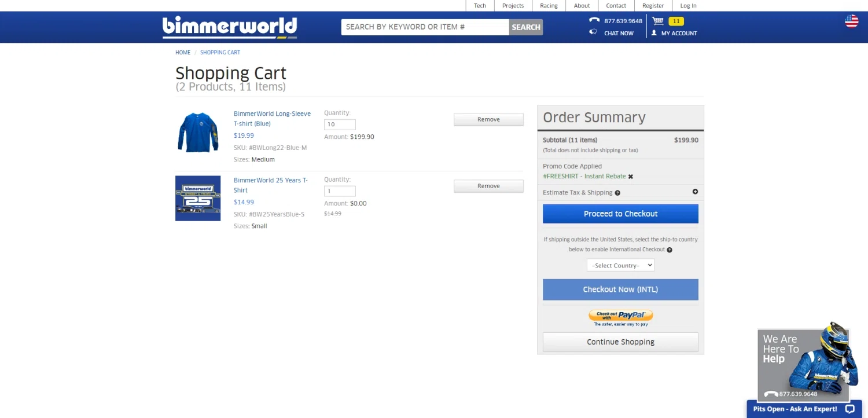Click the header phone number 877.639.9648

[x=623, y=21]
